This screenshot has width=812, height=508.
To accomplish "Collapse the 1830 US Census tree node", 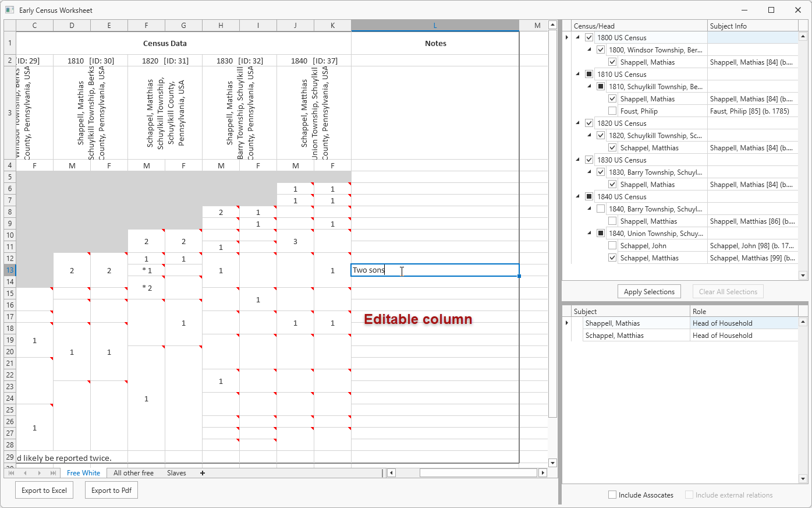I will 578,160.
